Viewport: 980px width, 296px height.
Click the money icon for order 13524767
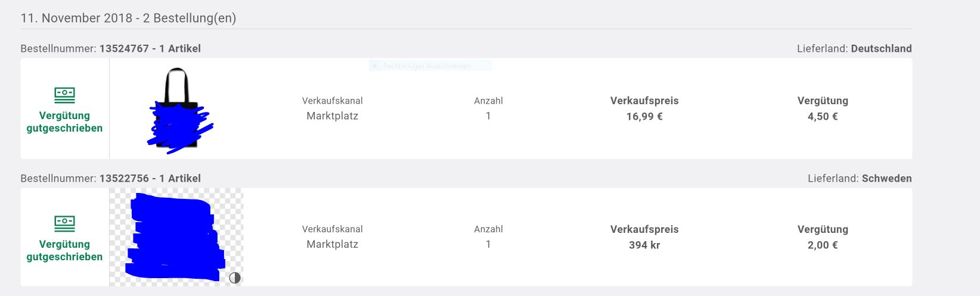point(64,95)
